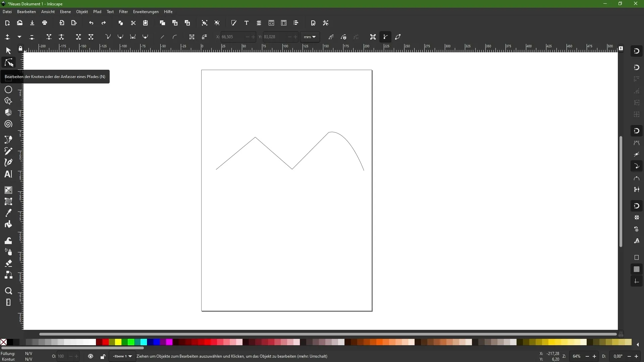Select the Text tool
The image size is (644, 362).
(8, 174)
